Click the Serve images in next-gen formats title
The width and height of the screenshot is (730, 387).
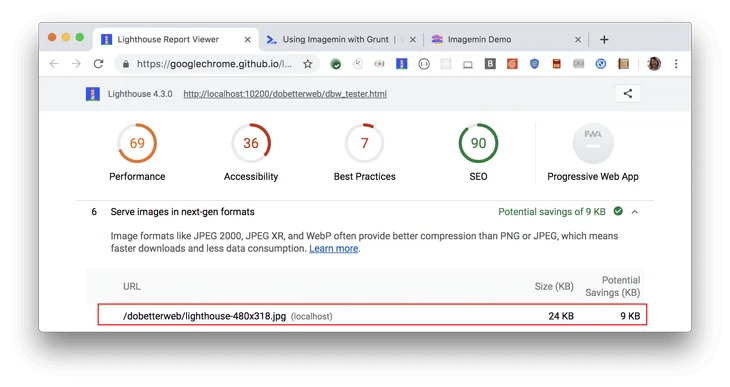[182, 212]
